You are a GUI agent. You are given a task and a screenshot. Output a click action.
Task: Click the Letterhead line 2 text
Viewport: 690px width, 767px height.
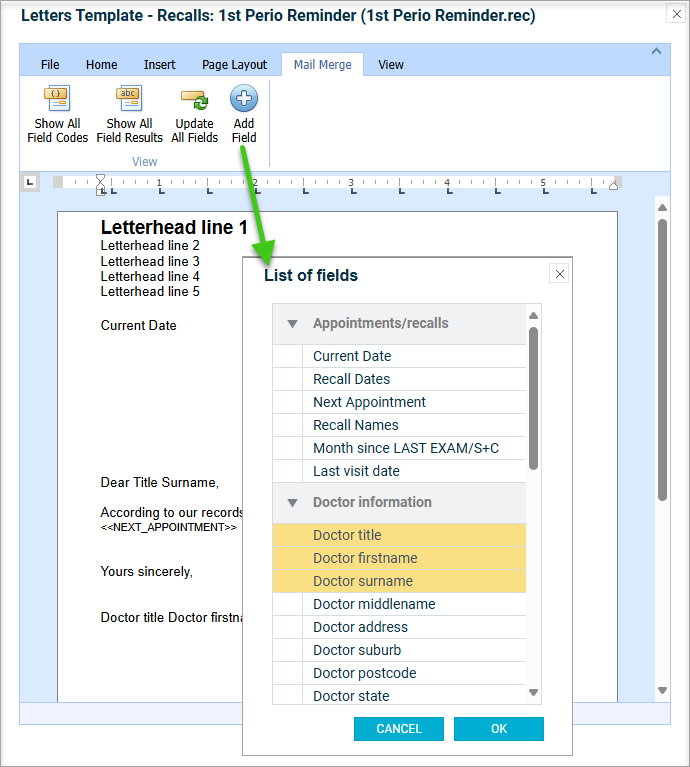(x=150, y=246)
